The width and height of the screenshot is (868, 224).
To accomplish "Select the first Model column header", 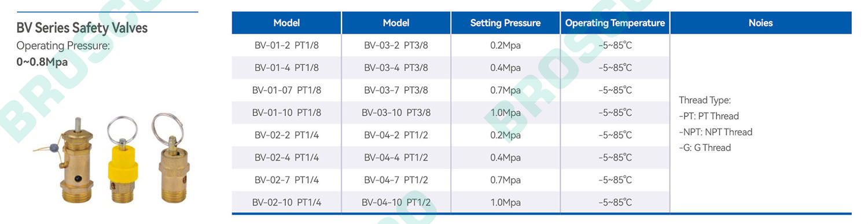I will (x=286, y=23).
